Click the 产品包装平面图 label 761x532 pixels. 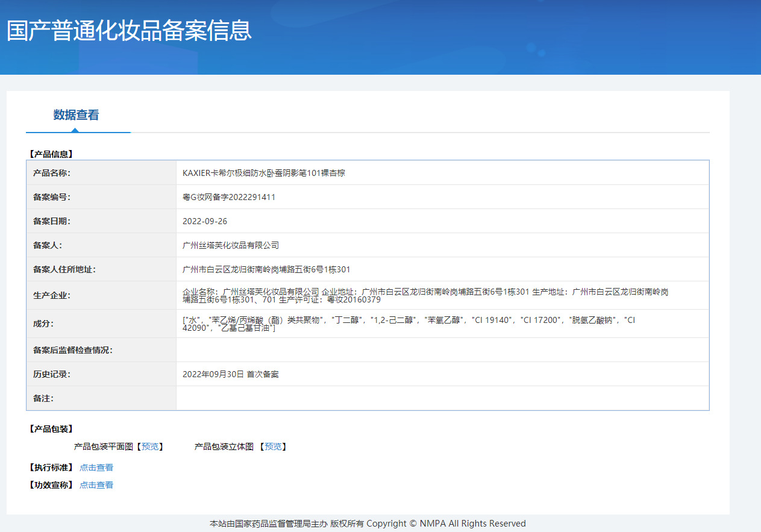click(x=103, y=446)
